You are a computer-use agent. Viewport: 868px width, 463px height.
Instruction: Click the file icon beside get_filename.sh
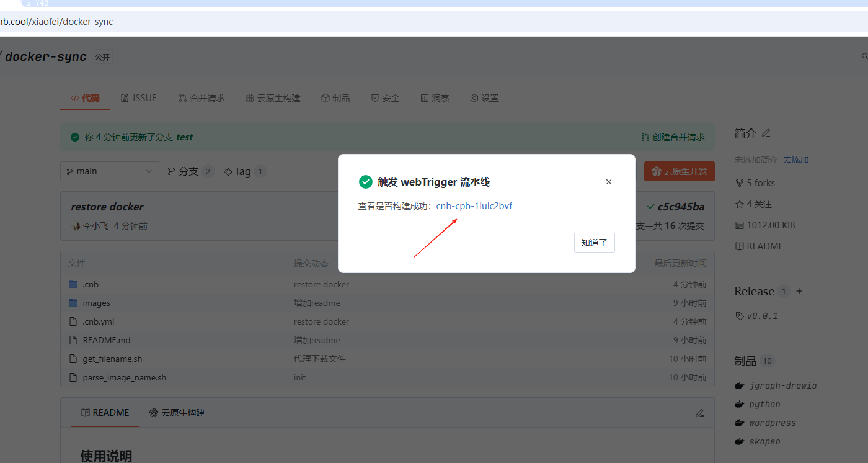coord(73,359)
